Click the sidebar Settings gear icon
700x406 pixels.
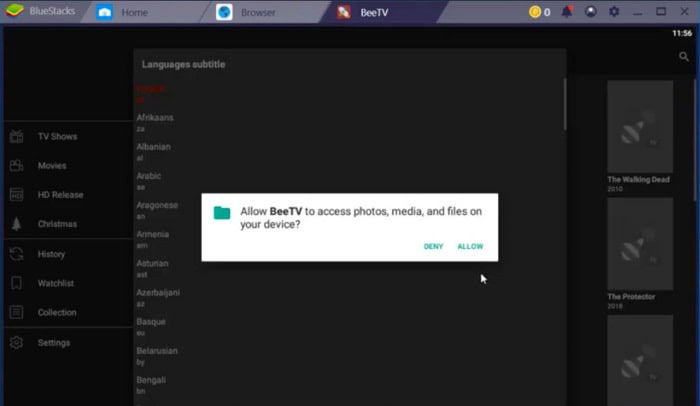17,343
